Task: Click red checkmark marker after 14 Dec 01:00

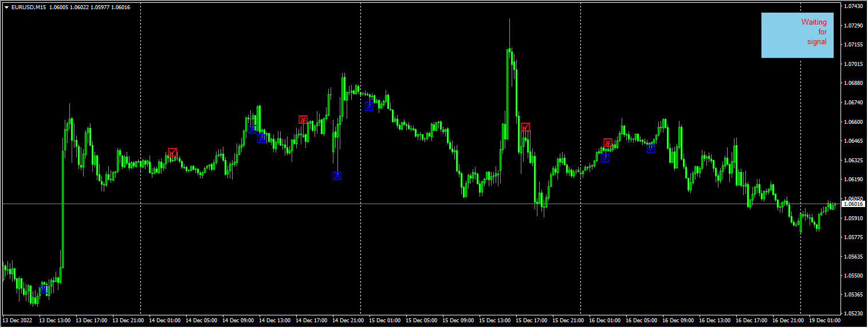Action: (x=172, y=152)
